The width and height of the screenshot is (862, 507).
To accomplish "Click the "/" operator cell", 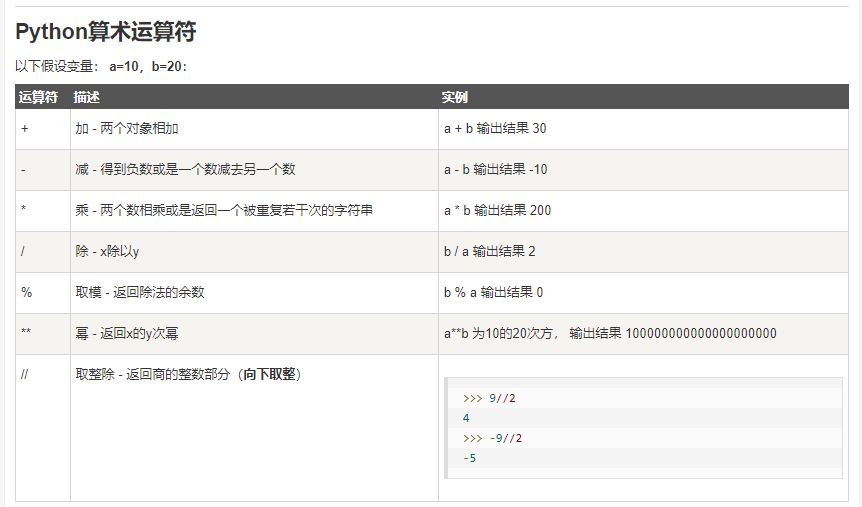I will [x=43, y=252].
